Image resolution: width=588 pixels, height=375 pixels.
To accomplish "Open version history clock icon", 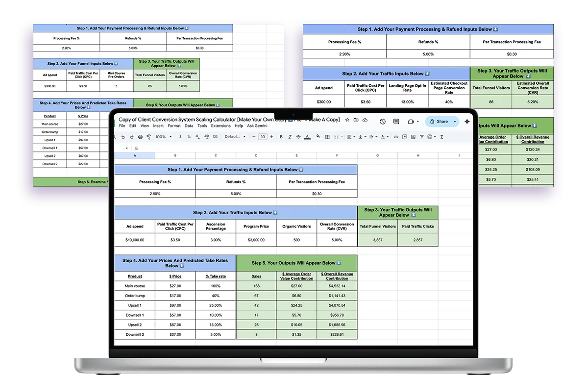I will [x=382, y=122].
